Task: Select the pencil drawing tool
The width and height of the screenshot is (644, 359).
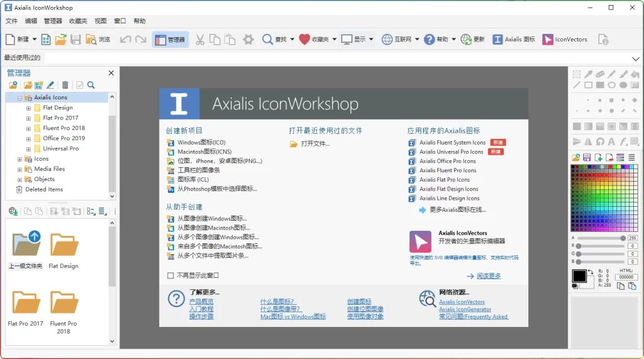Action: pyautogui.click(x=611, y=74)
